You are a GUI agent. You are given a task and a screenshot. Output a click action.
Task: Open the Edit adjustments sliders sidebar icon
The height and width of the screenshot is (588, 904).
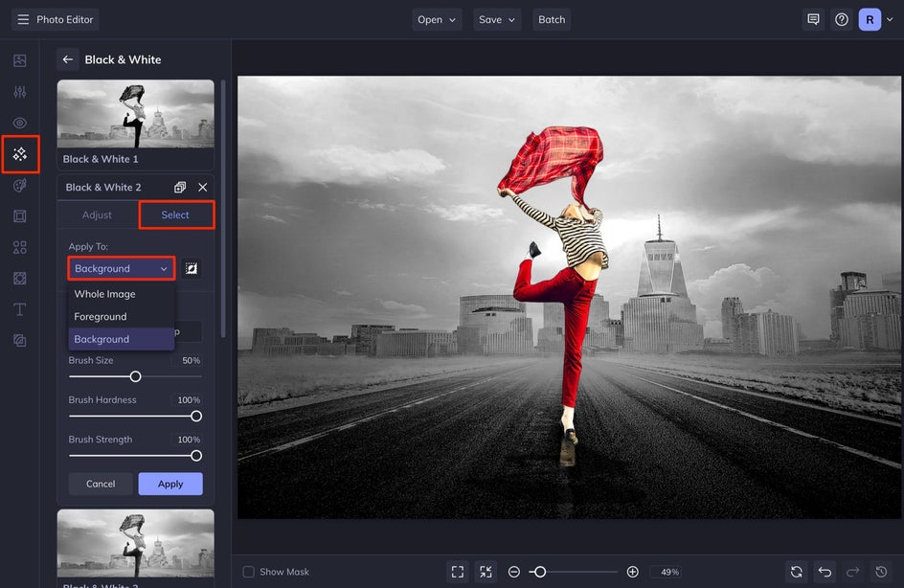click(19, 92)
